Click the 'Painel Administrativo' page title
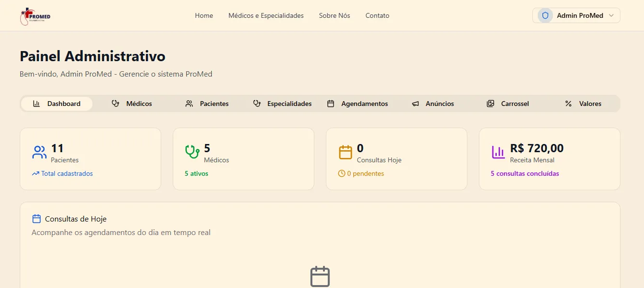The width and height of the screenshot is (644, 288). pyautogui.click(x=92, y=56)
